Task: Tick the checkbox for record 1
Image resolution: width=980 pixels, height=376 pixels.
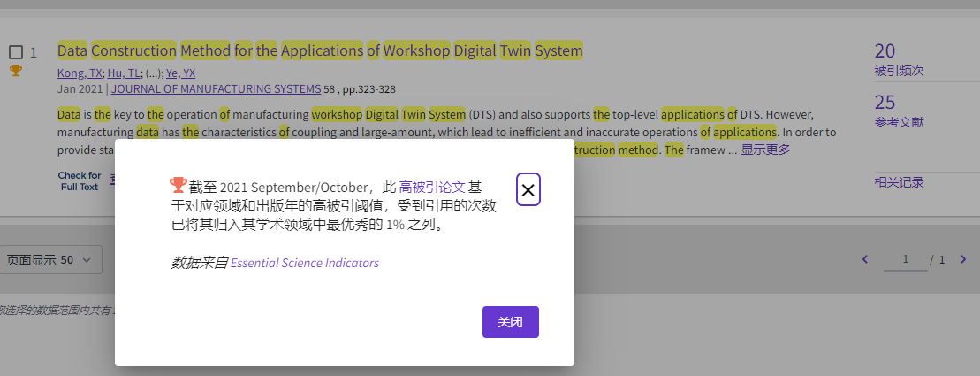Action: point(16,52)
